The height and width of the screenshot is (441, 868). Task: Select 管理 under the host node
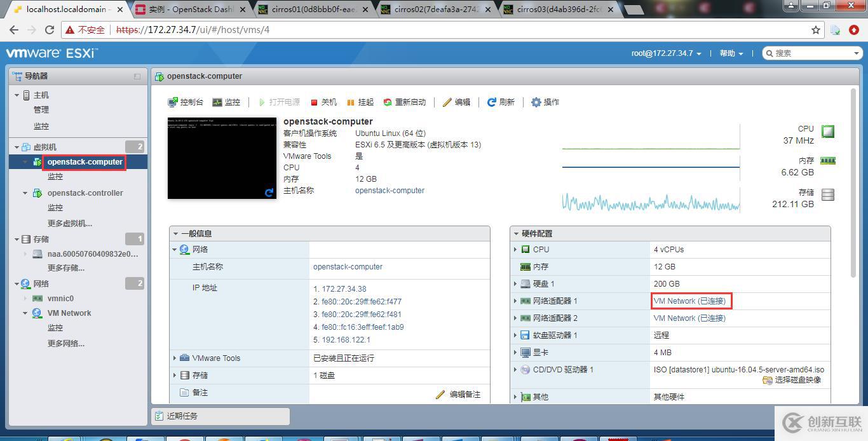click(x=41, y=110)
